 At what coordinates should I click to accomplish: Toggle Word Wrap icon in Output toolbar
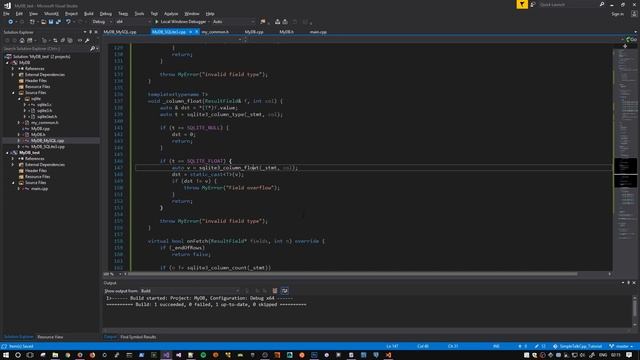tap(284, 291)
